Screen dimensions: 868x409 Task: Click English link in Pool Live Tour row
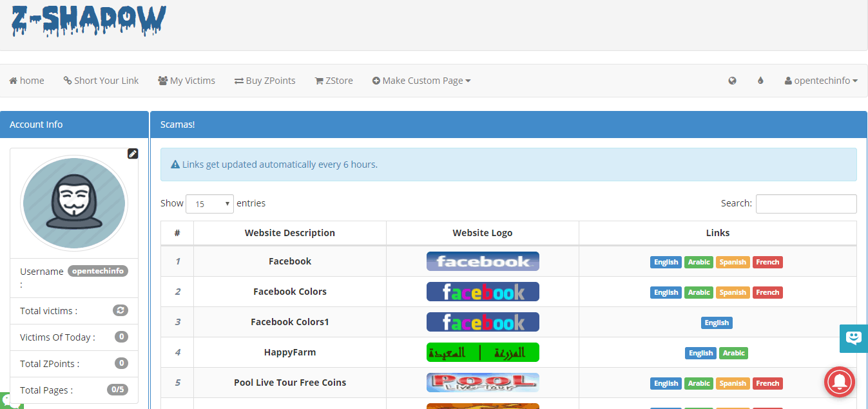(666, 383)
